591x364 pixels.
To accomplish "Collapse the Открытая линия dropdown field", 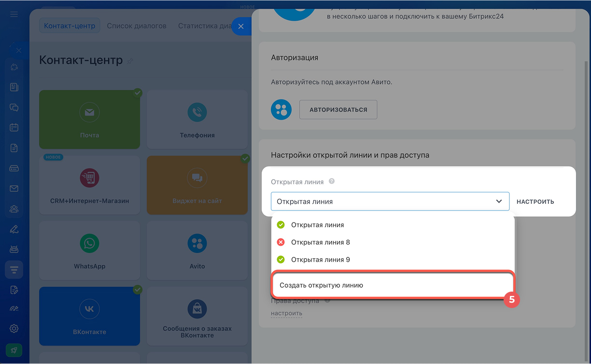I will click(390, 201).
